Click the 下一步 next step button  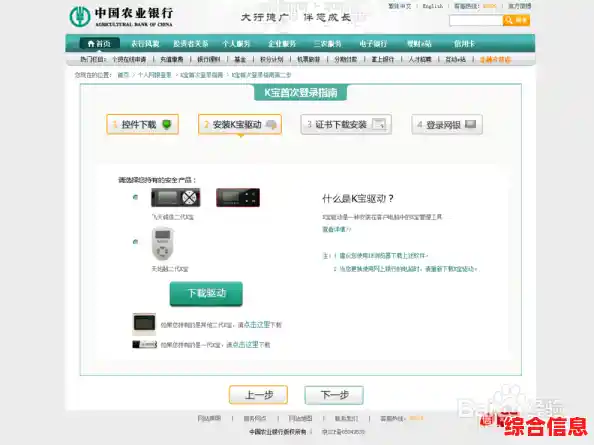[x=334, y=395]
